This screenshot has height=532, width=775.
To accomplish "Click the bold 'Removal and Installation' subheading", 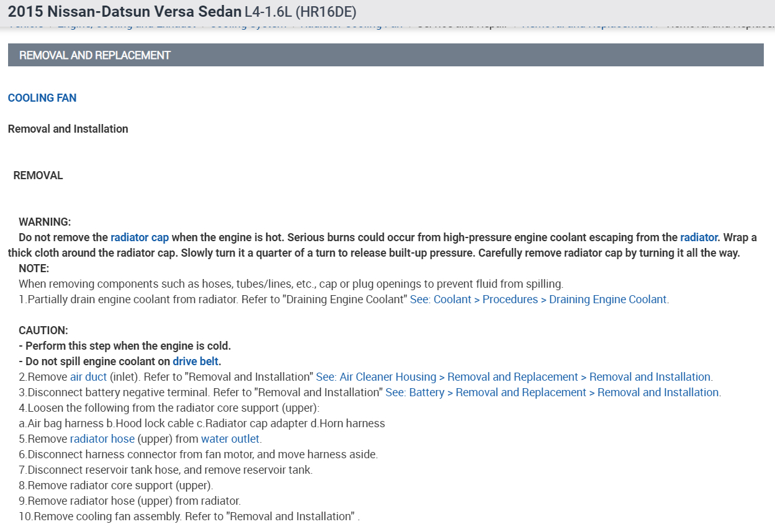I will 68,129.
